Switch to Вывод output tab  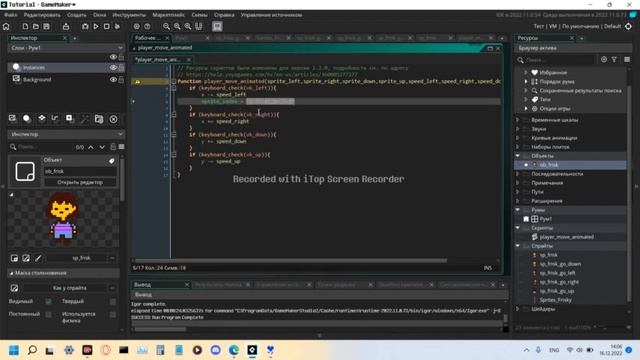coord(143,285)
